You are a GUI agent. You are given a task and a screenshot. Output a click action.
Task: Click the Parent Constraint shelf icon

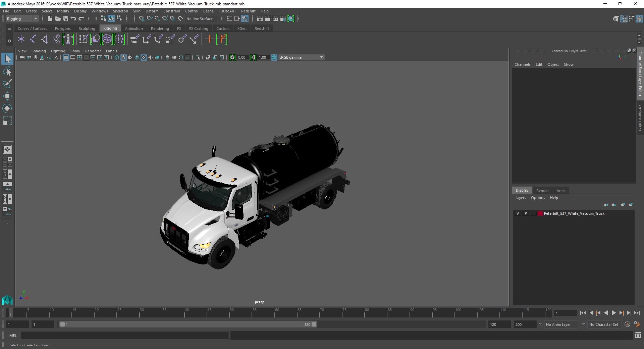[135, 39]
